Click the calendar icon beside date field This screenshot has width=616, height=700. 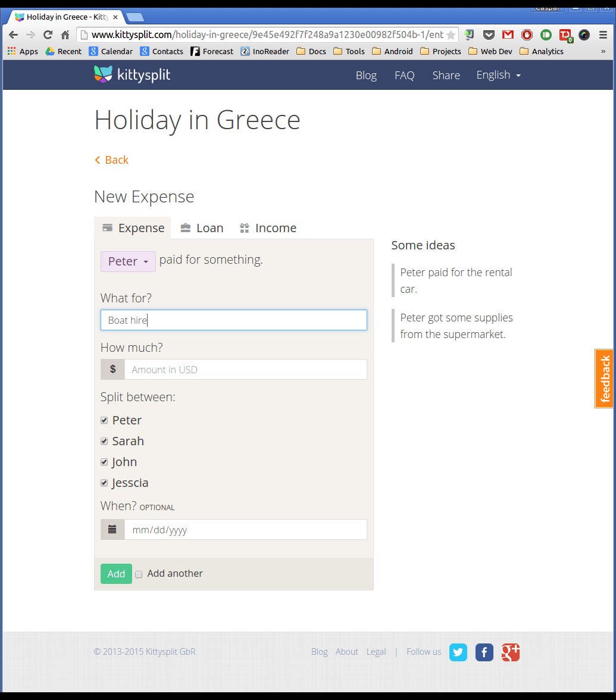[x=112, y=530]
